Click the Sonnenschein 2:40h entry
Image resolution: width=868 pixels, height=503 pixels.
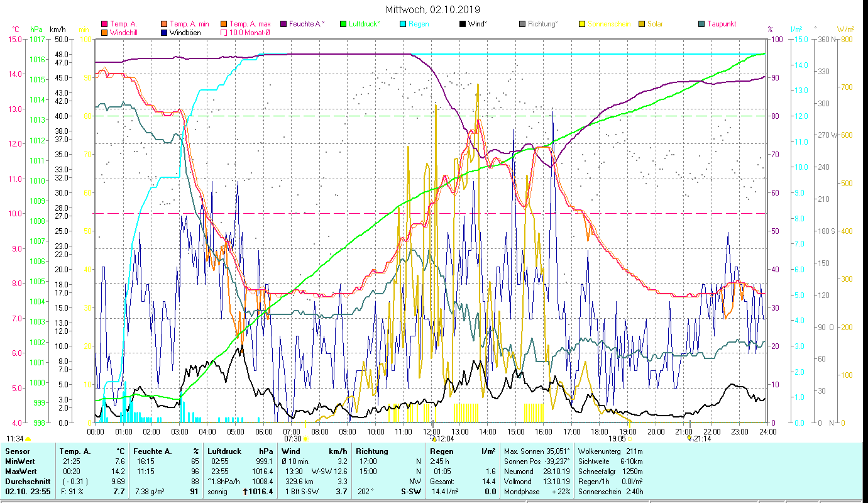(610, 492)
